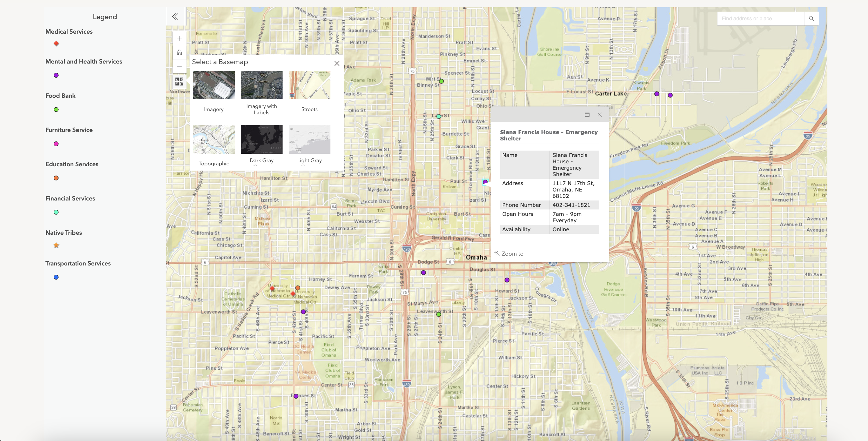Select teal financial marker near Lake St
868x441 pixels.
click(x=439, y=117)
